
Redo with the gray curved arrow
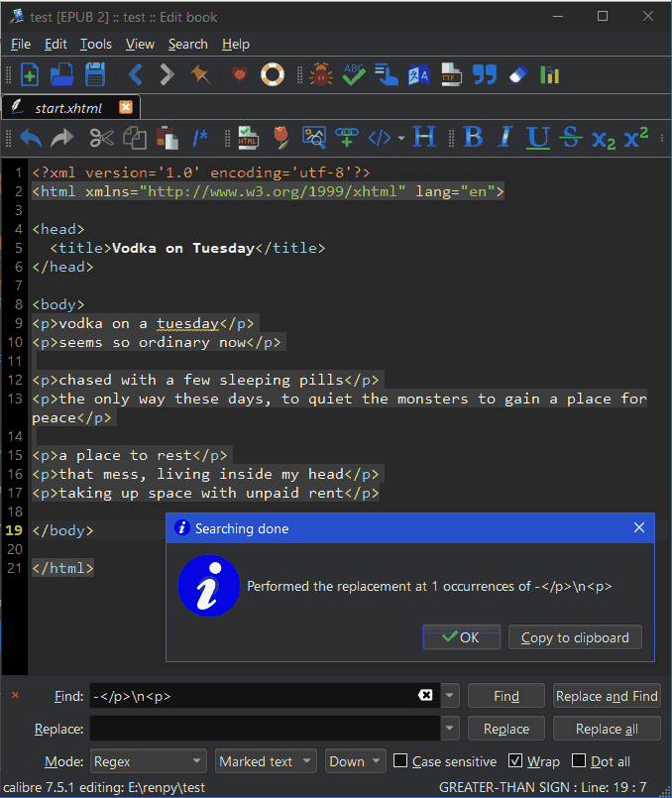pos(62,138)
